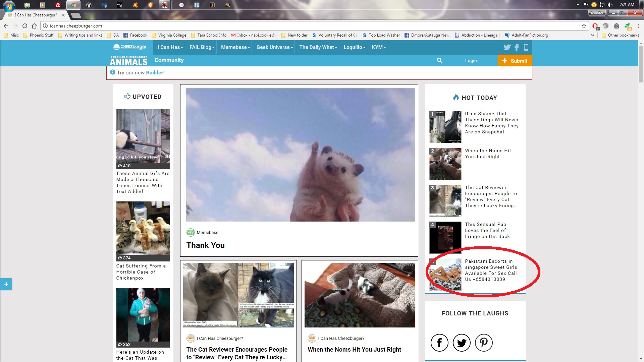
Task: Click the Cheezburger logo
Action: tap(130, 47)
